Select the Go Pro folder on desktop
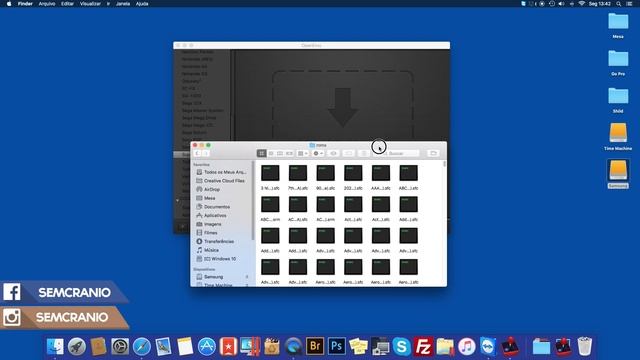 618,63
